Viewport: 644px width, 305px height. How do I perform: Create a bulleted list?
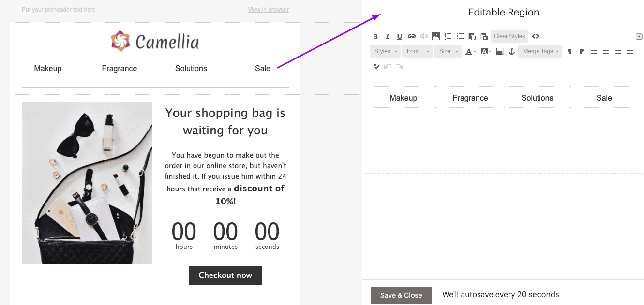tap(460, 36)
